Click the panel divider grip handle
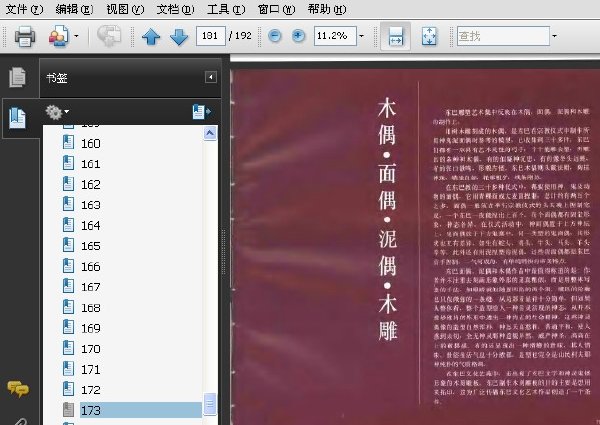 pyautogui.click(x=224, y=251)
